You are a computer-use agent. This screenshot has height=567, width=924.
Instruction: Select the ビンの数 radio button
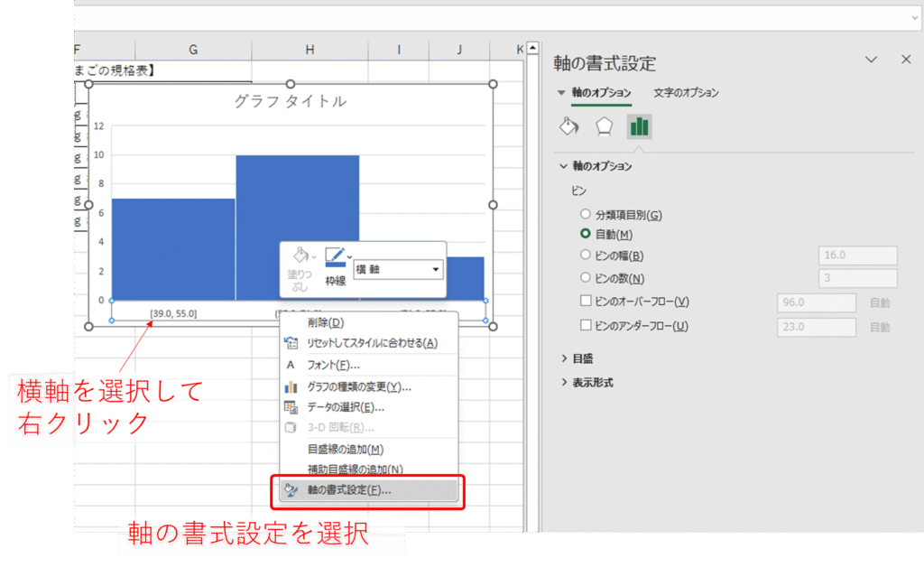(586, 278)
